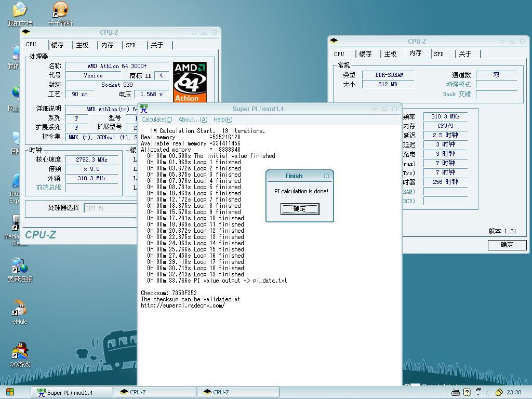Click the chip icon in CPU-Z memory window title bar
Screen dimensions: 532x399
(334, 41)
